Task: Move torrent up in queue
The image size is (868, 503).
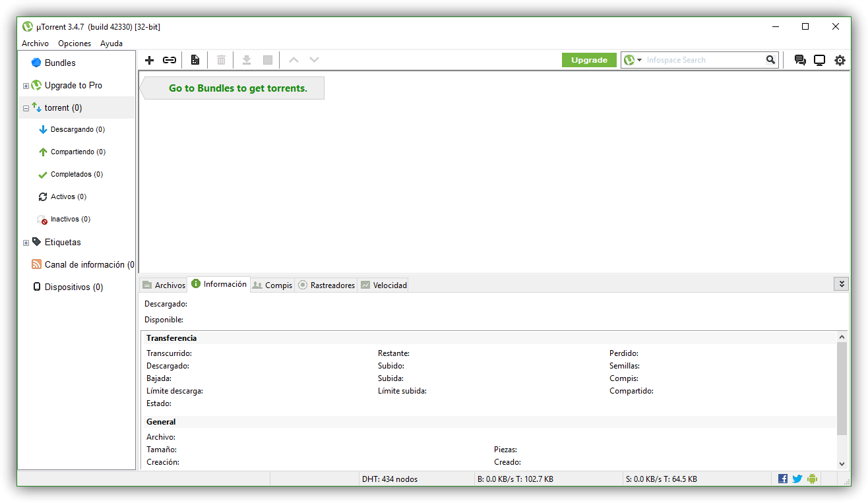Action: pos(294,60)
